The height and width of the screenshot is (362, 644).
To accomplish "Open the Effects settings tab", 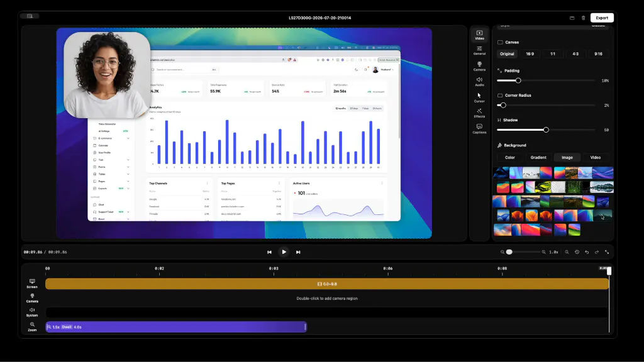I will pyautogui.click(x=479, y=113).
